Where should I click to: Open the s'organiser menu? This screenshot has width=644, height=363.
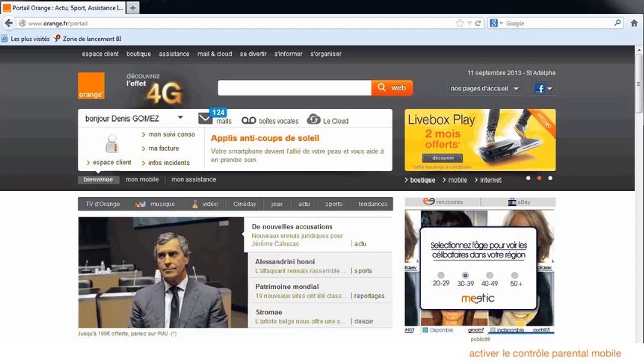point(326,54)
